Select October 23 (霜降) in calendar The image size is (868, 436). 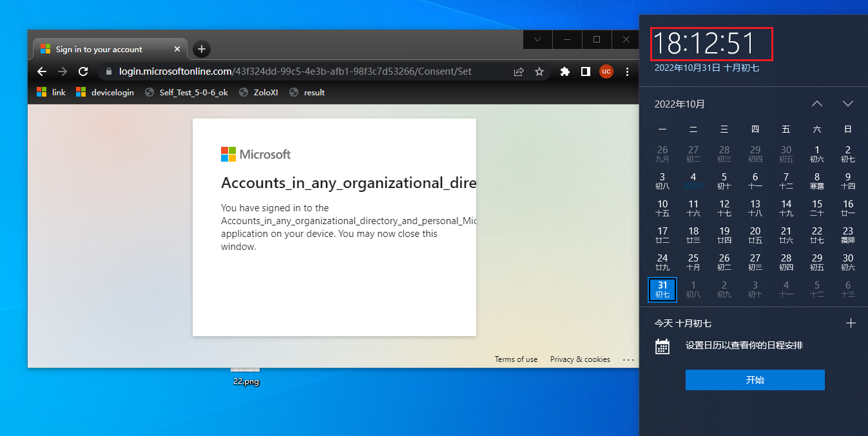[x=848, y=235]
